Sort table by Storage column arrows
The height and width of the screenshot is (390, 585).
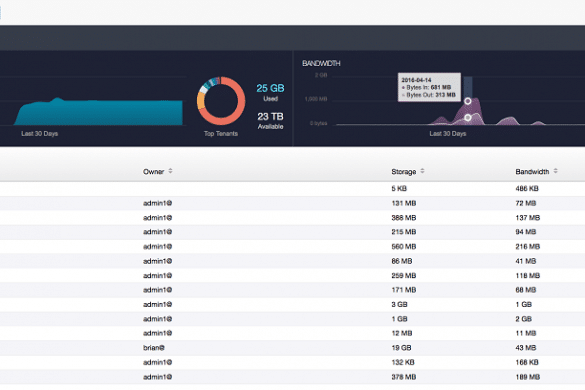coord(422,171)
